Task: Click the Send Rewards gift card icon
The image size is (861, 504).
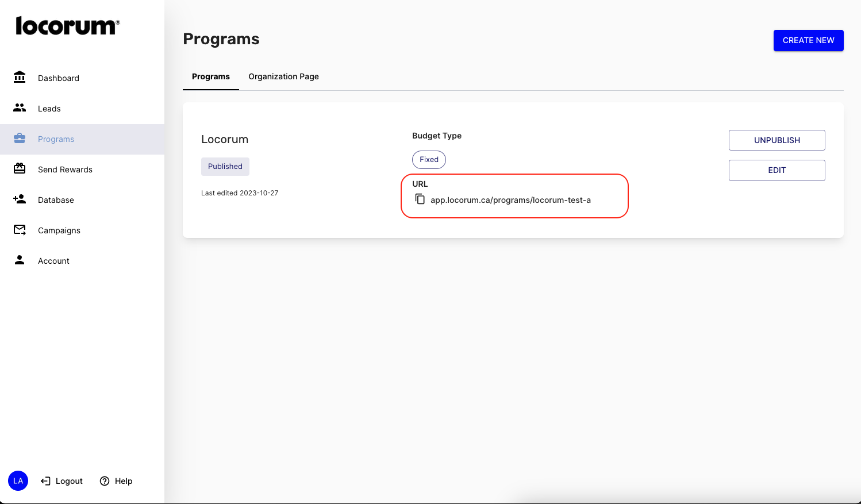Action: (x=20, y=169)
